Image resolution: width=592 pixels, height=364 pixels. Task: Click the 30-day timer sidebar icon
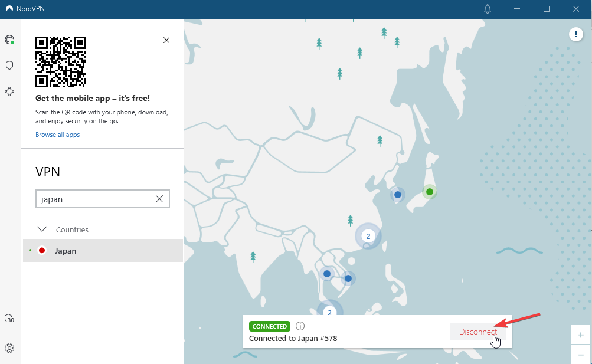(9, 319)
